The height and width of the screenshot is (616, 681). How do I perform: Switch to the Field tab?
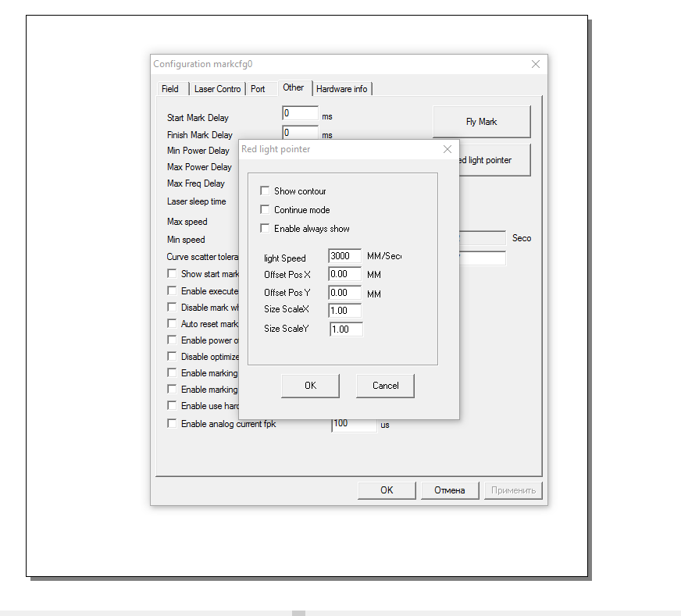coord(170,89)
